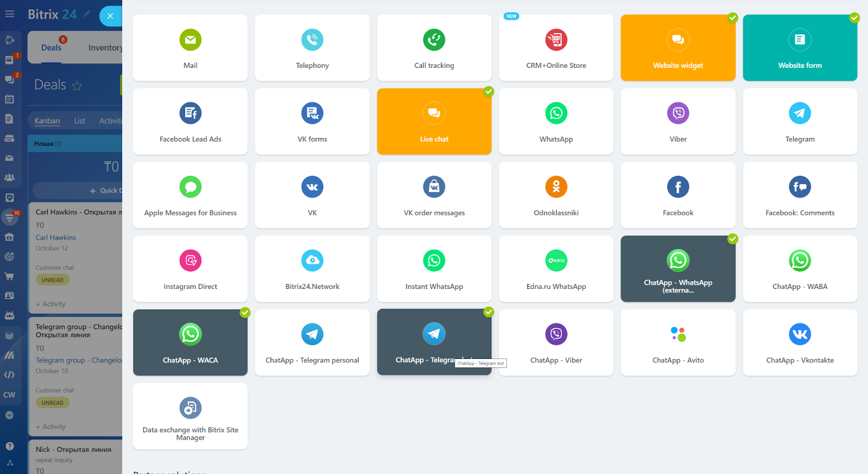868x474 pixels.
Task: Select the List view tab
Action: click(x=80, y=121)
